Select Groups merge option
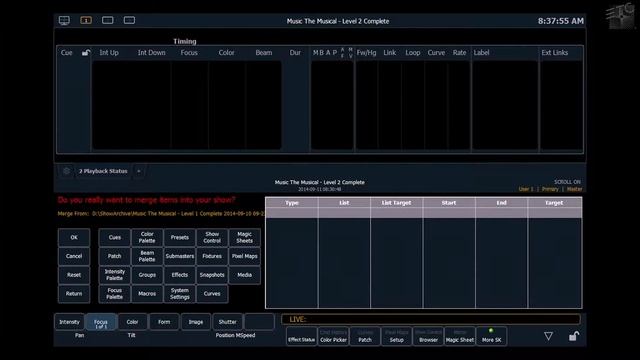This screenshot has height=360, width=640. tap(147, 275)
